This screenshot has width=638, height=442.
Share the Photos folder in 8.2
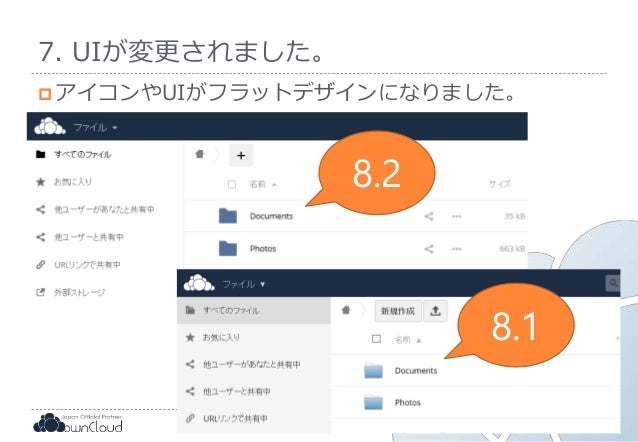tap(429, 249)
